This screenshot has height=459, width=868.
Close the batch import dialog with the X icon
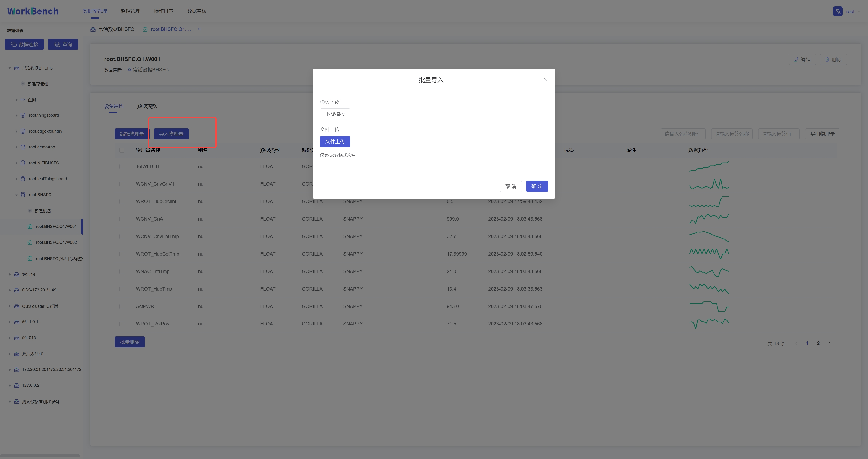pyautogui.click(x=545, y=80)
